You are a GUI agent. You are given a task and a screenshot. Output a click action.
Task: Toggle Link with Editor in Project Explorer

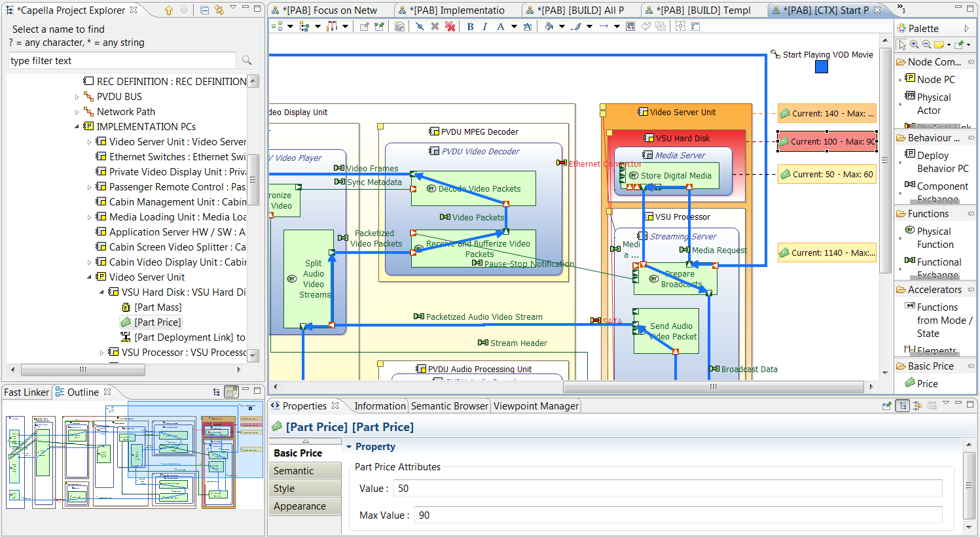pos(219,10)
